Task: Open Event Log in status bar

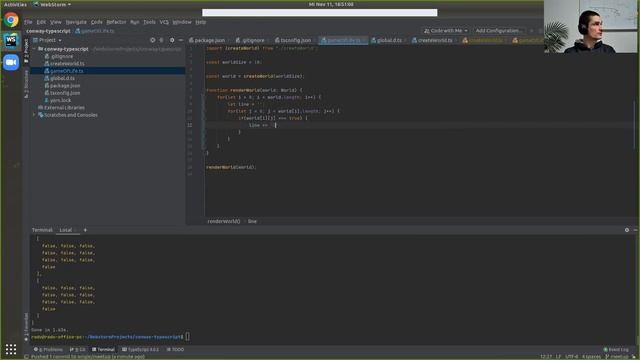Action: (x=616, y=349)
